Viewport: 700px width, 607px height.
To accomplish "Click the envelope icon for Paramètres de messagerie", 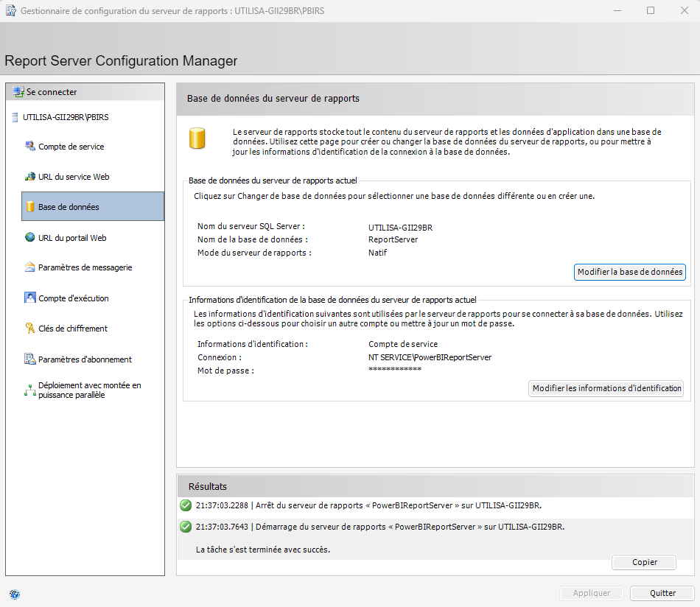I will coord(30,267).
